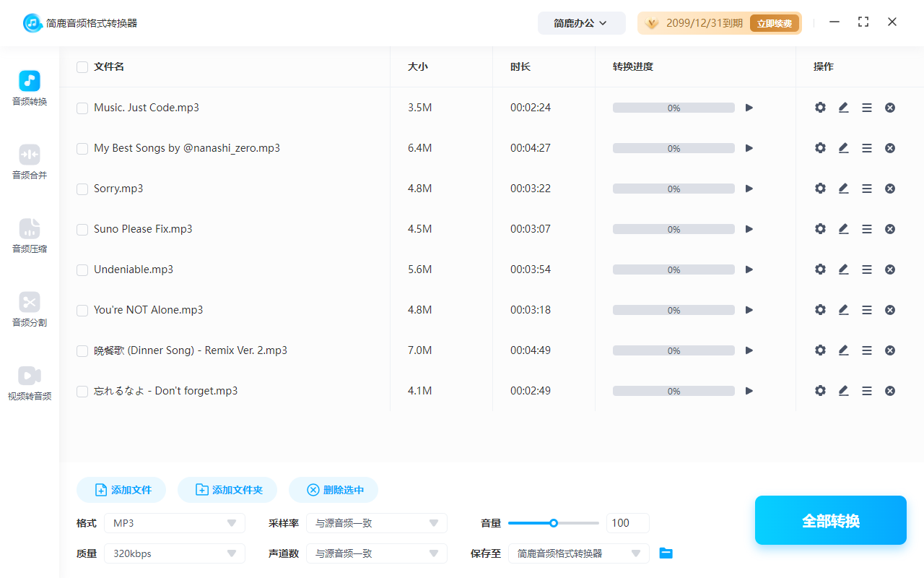Start conversion with 全部转换 button
Image resolution: width=924 pixels, height=578 pixels.
(x=831, y=520)
